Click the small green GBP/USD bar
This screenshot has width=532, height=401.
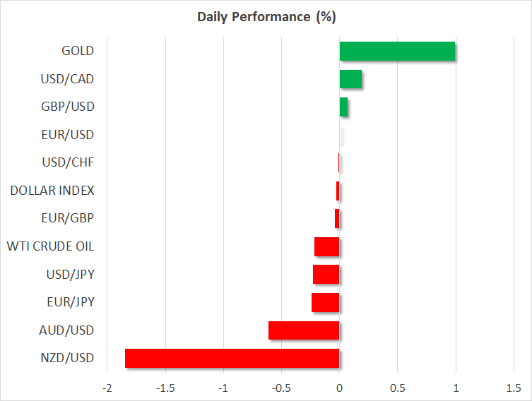click(343, 107)
